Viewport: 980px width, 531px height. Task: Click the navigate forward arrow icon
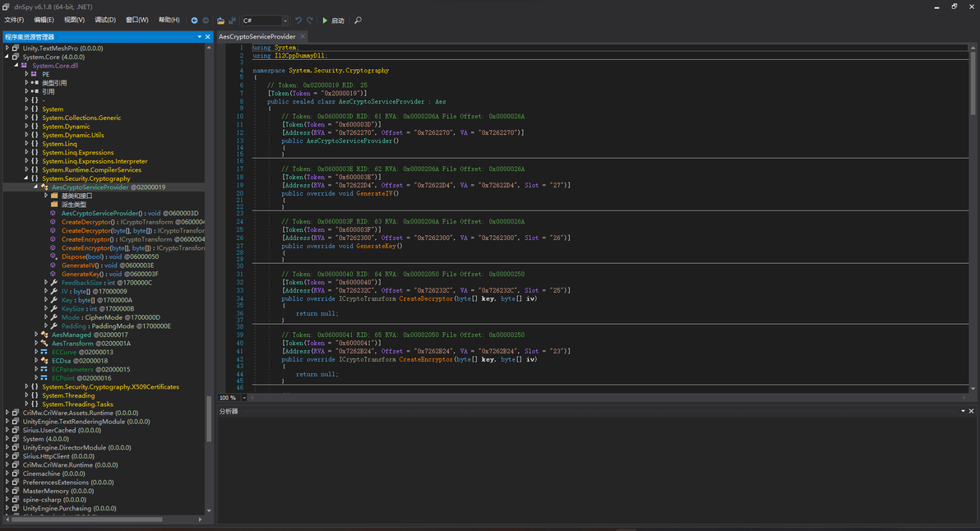(x=206, y=21)
